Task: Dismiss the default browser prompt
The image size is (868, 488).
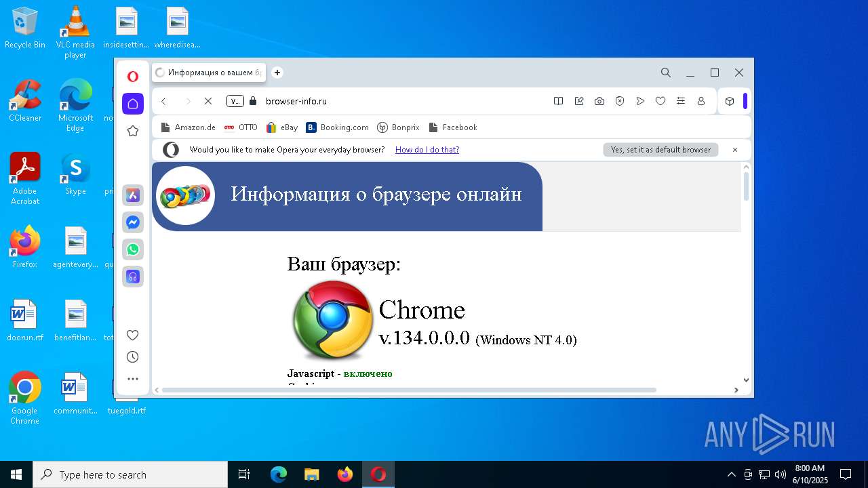Action: click(735, 150)
